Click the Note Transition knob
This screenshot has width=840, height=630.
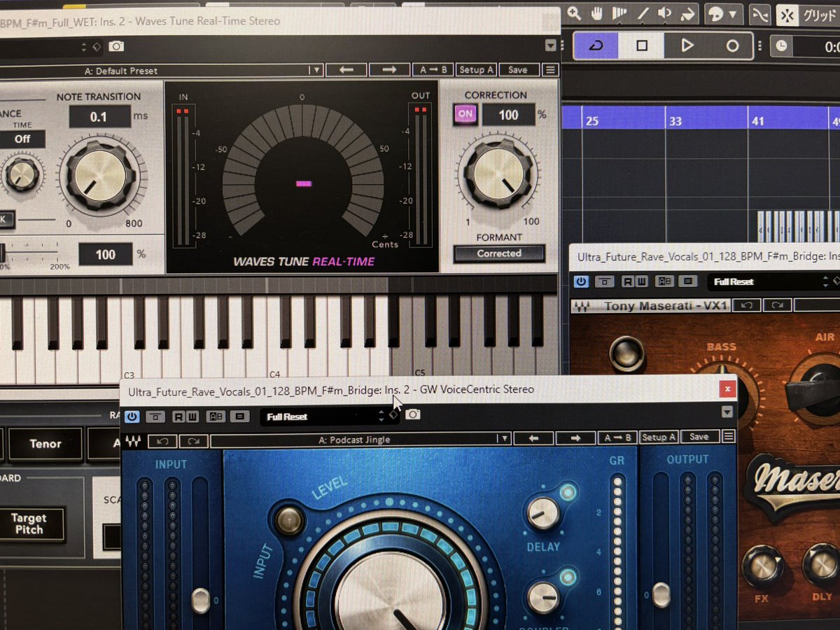tap(99, 174)
